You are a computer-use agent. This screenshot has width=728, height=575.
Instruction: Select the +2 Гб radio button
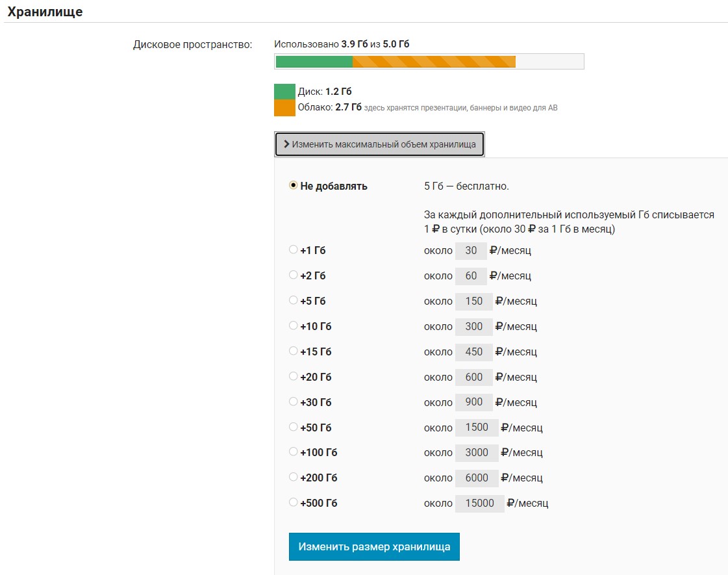coord(293,275)
